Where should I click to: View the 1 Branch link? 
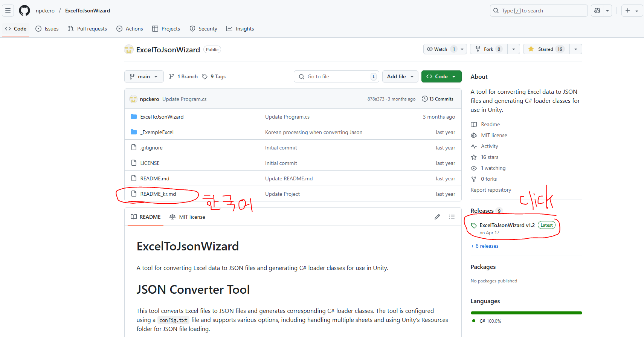tap(183, 76)
